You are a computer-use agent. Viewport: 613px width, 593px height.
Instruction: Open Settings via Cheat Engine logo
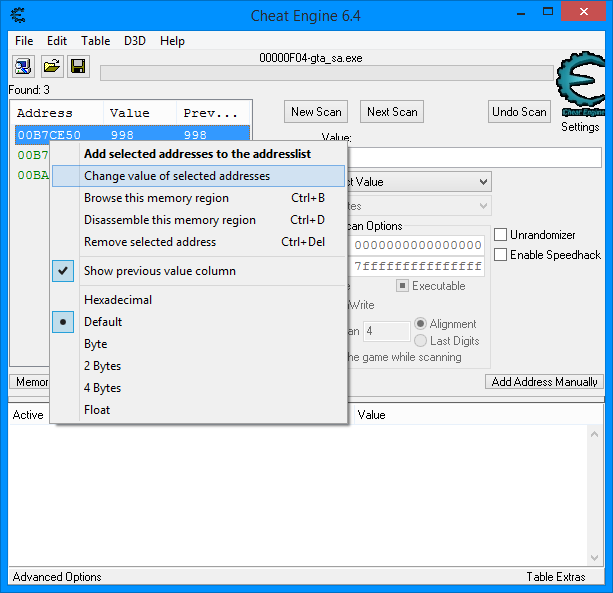(x=581, y=84)
